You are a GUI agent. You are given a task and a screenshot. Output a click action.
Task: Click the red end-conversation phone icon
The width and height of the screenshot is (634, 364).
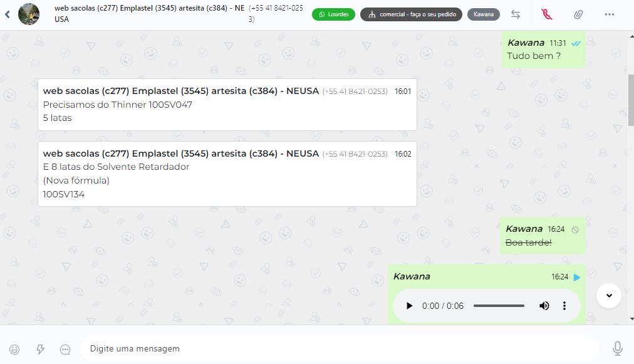(x=547, y=14)
